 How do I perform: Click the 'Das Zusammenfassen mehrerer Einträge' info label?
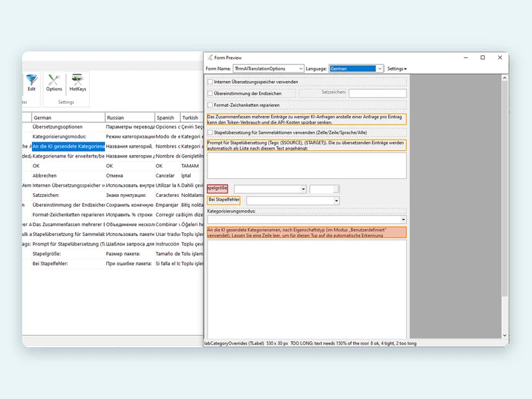307,120
